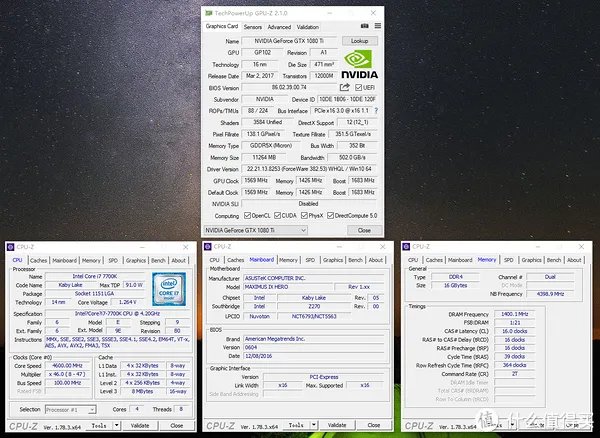
Task: Click Tools button in CPU window
Action: click(99, 425)
